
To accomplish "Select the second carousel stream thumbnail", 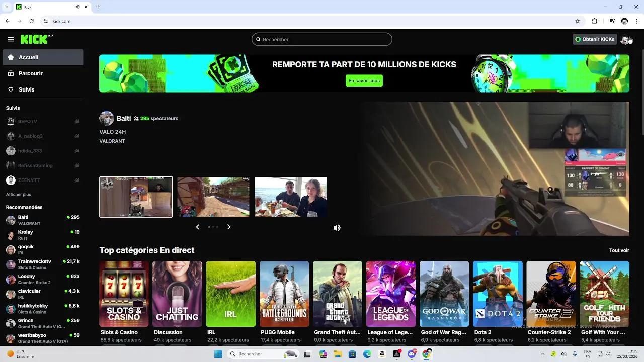I will tap(213, 197).
